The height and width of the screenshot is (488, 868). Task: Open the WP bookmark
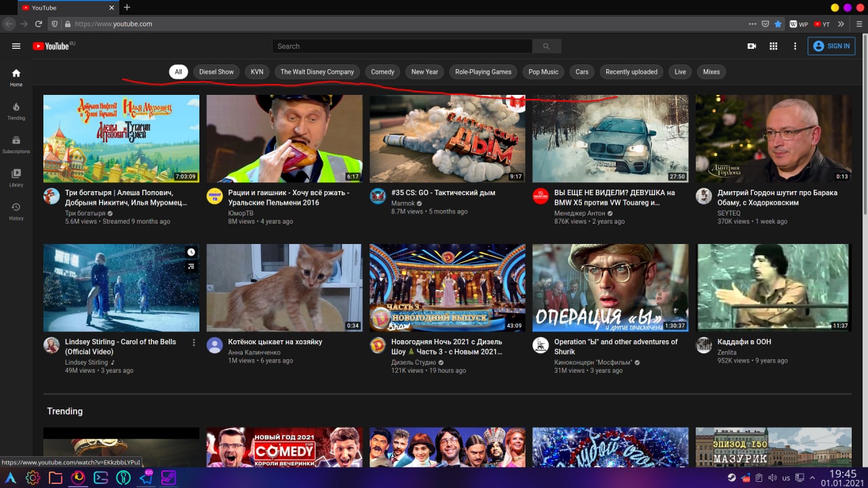799,24
